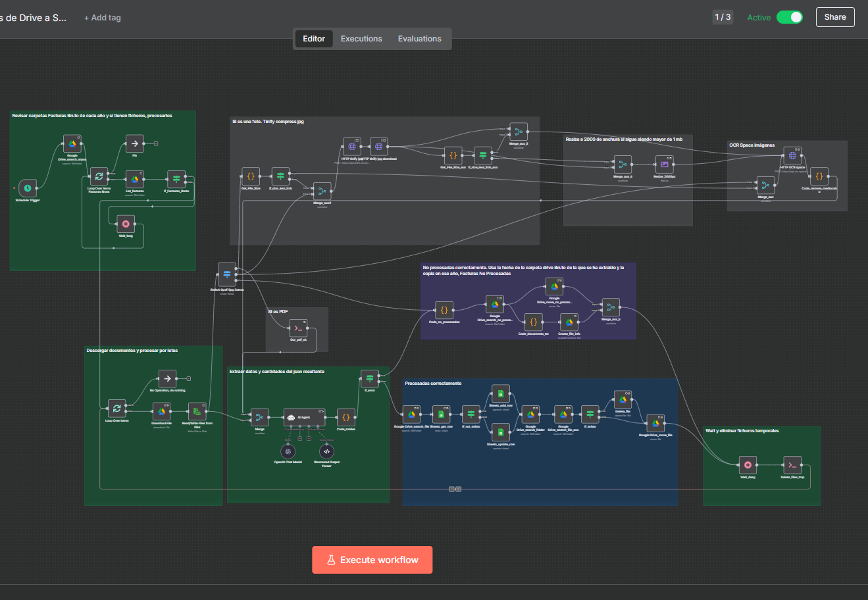Viewport: 868px width, 600px height.
Task: Open the OpenAI Chat Model node
Action: (288, 451)
